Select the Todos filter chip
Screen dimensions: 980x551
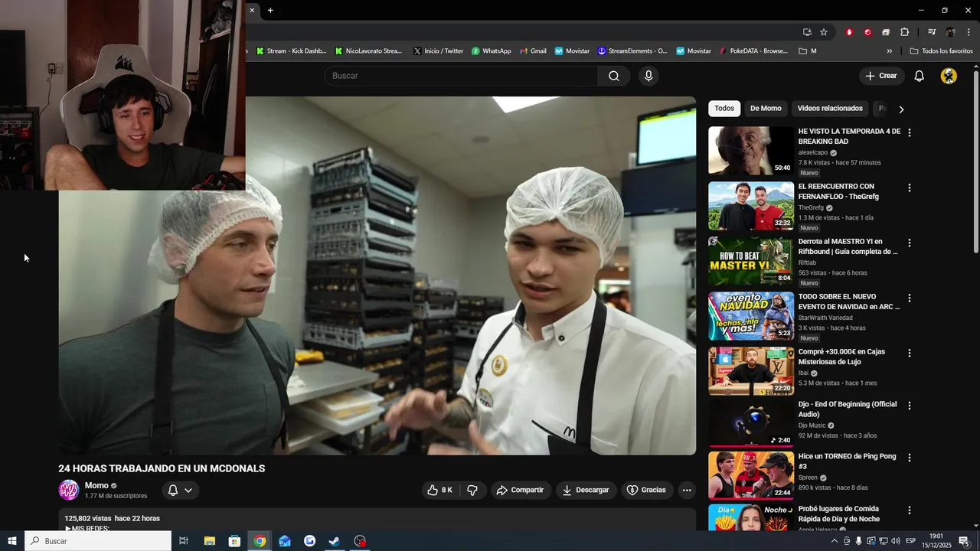coord(724,108)
